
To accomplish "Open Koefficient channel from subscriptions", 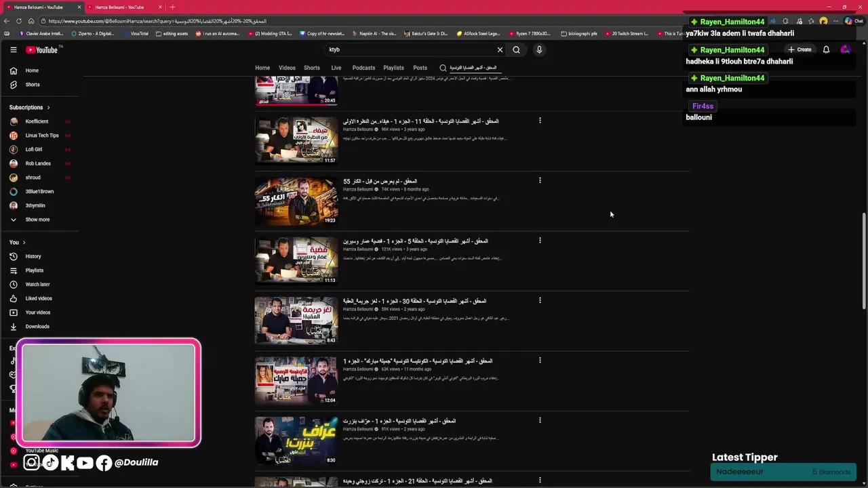I will tap(37, 121).
